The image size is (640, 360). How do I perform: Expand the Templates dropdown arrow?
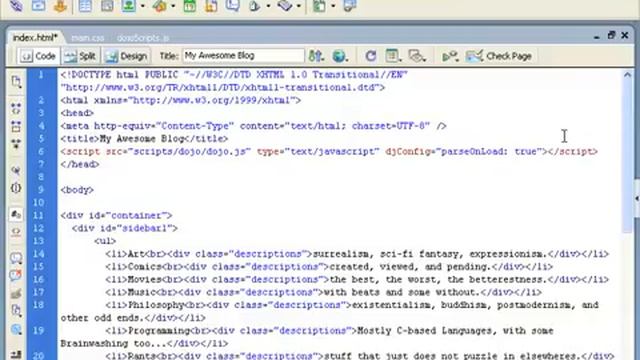pos(333,6)
